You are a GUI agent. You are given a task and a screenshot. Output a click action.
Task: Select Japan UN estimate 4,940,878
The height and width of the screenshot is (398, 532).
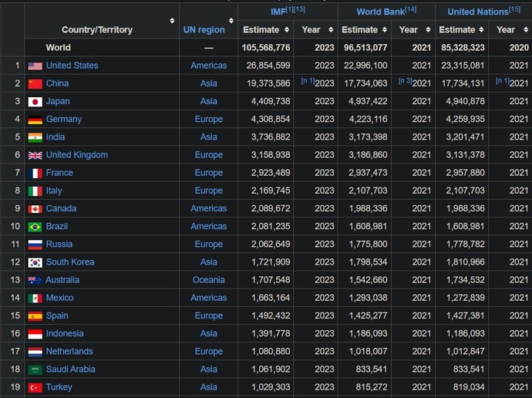[x=465, y=102]
